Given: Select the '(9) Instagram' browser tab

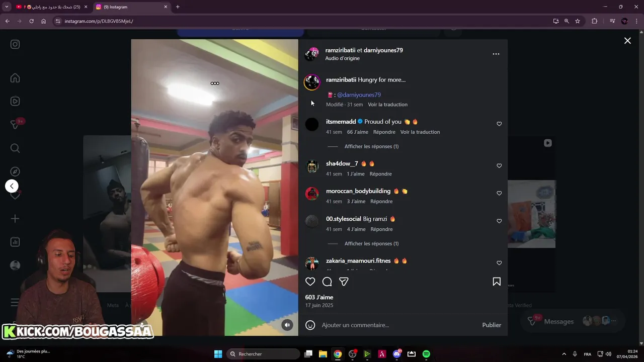Looking at the screenshot, I should pyautogui.click(x=131, y=7).
